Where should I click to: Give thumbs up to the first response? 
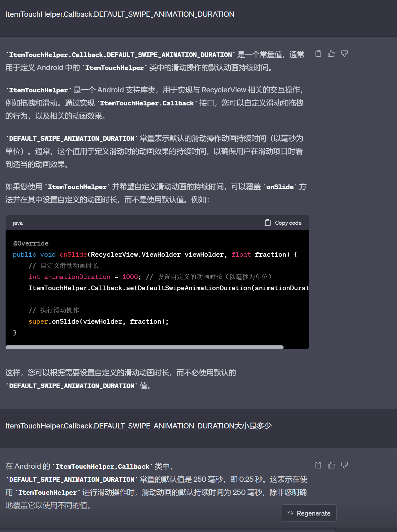click(331, 54)
